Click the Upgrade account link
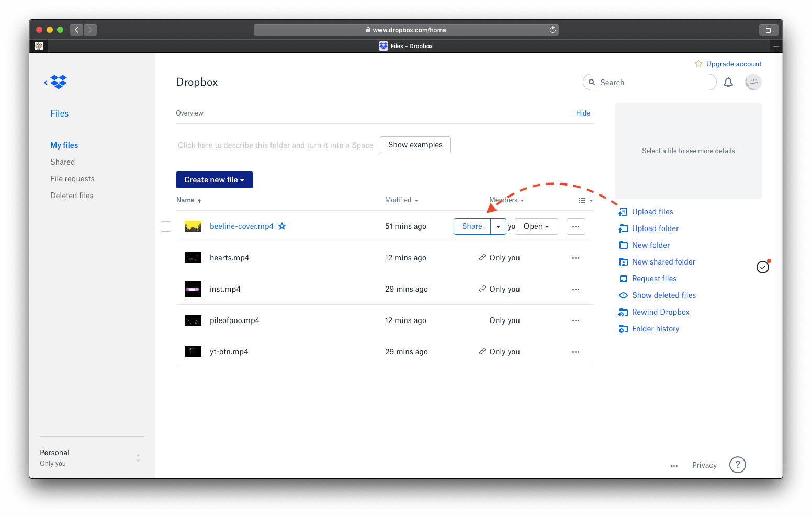Viewport: 812px width, 517px height. point(734,64)
